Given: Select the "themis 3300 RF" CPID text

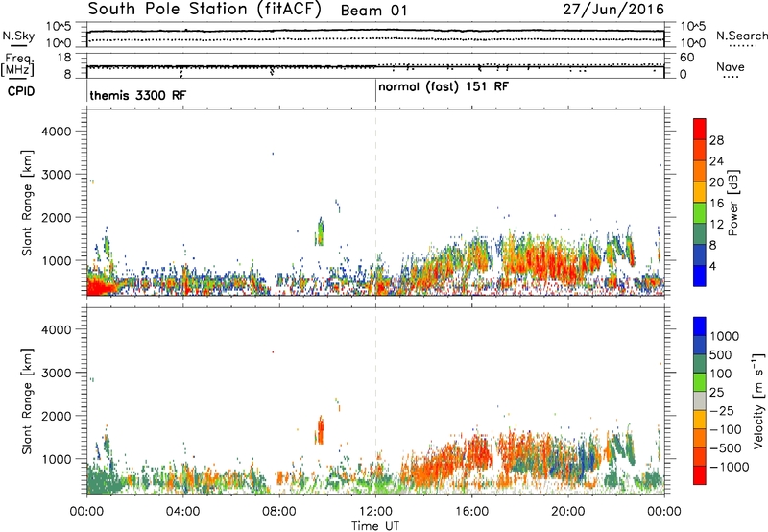Looking at the screenshot, I should (137, 95).
